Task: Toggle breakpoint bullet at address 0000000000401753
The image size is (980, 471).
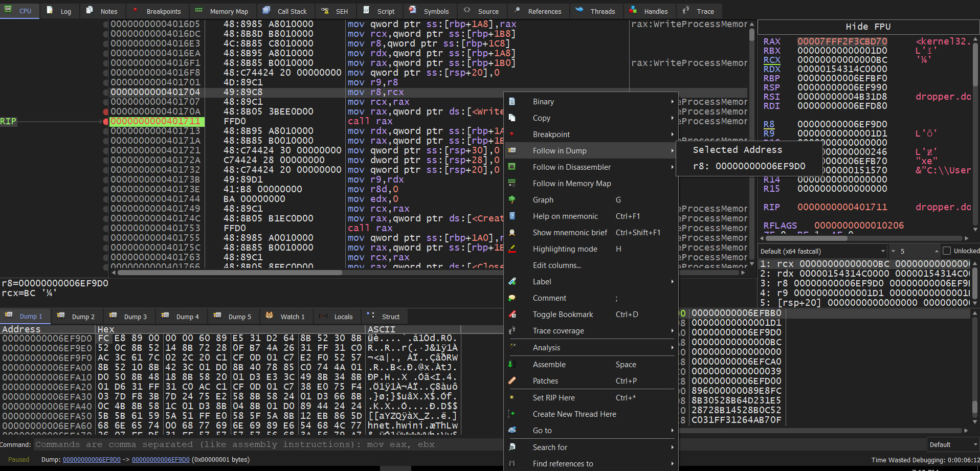Action: (106, 229)
